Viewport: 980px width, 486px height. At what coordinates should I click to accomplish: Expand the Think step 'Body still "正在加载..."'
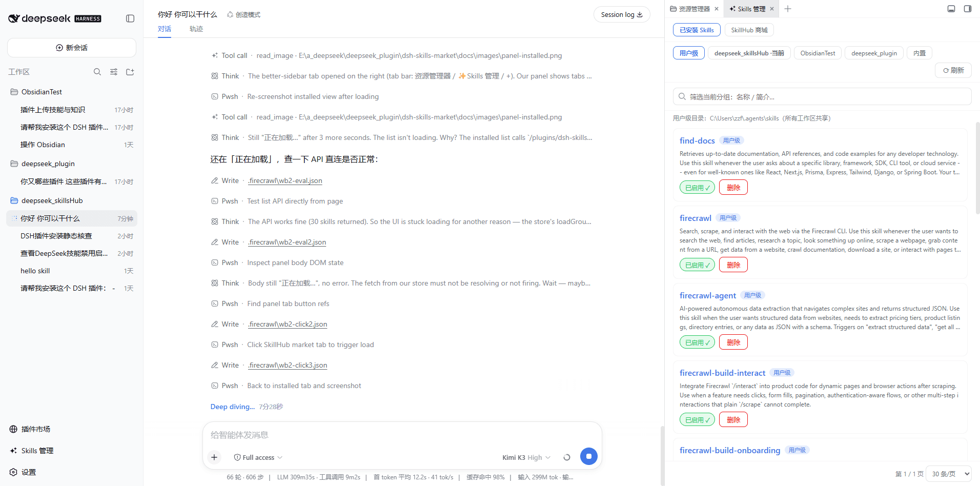pos(401,283)
